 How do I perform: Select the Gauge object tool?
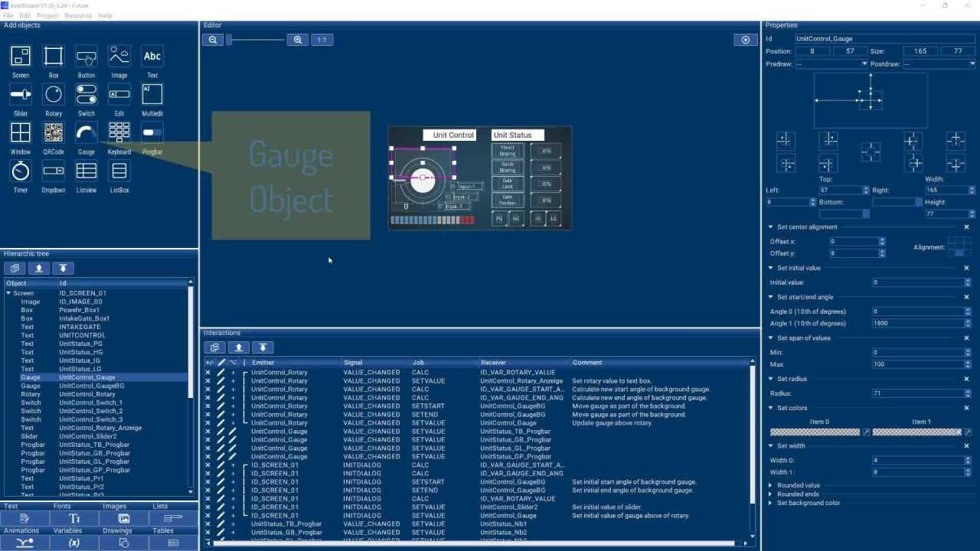(87, 132)
